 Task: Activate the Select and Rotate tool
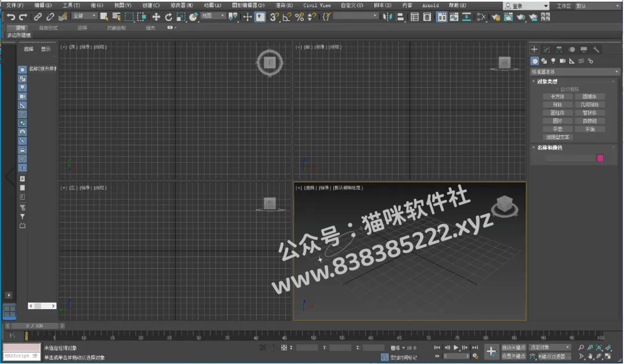click(168, 17)
